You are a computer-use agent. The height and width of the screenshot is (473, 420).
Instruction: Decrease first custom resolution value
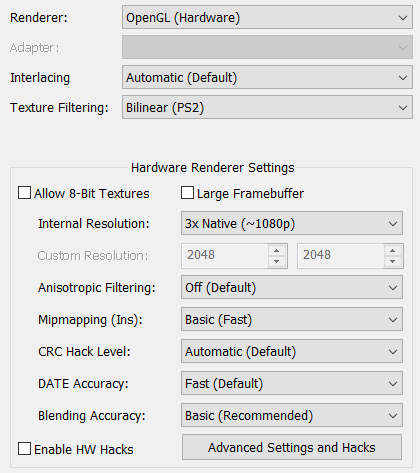point(276,262)
